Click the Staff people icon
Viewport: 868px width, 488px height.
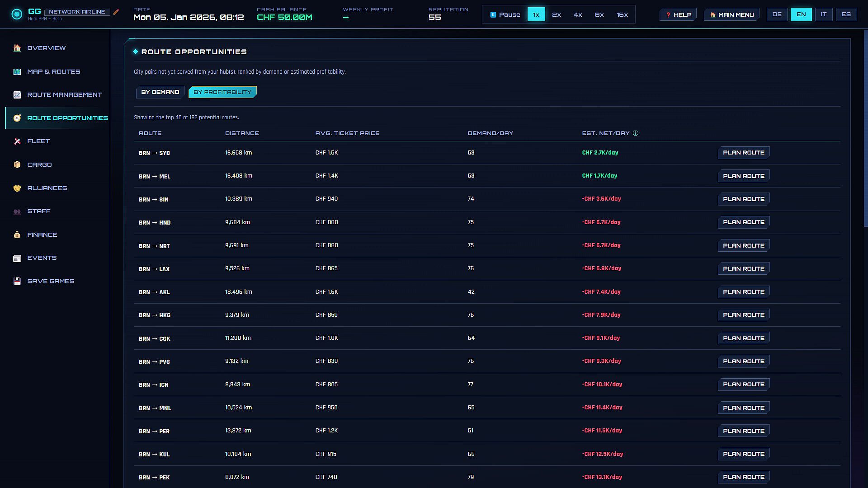[17, 211]
